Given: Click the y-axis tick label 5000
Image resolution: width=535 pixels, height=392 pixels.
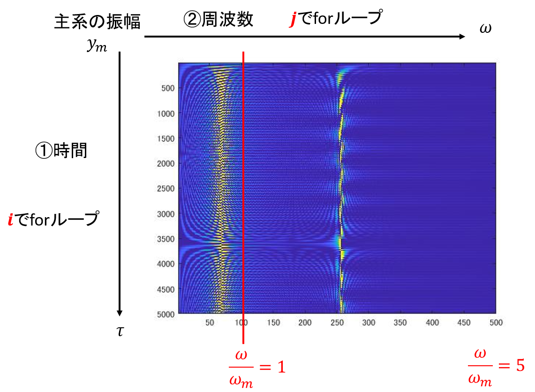Looking at the screenshot, I should tap(166, 314).
